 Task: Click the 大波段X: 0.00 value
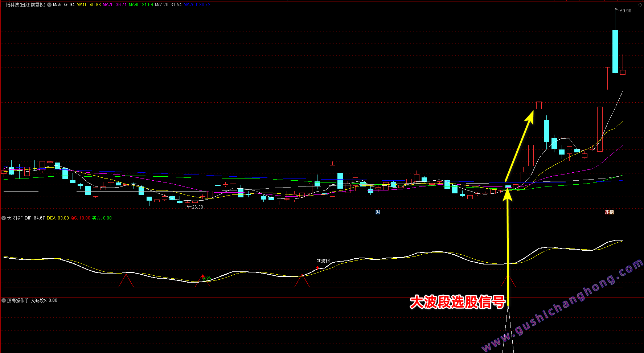point(44,300)
